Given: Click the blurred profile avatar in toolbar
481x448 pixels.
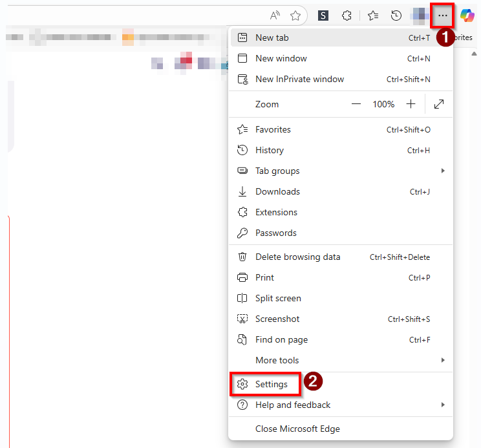Looking at the screenshot, I should click(420, 16).
